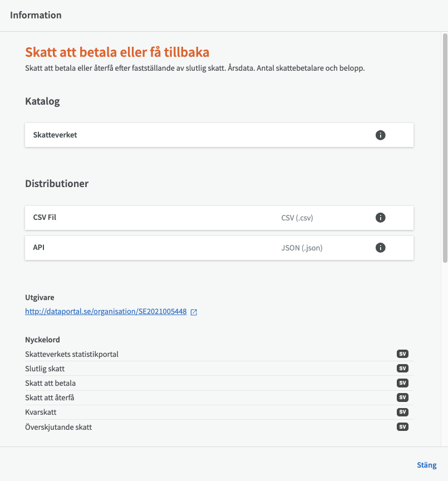The height and width of the screenshot is (481, 448).
Task: Click SV language badge for Slutlig skatt
Action: pos(402,369)
